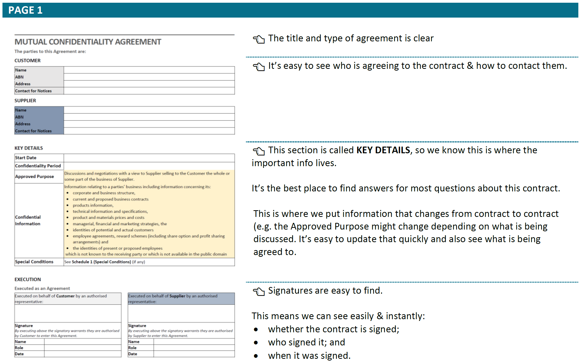This screenshot has height=364, width=588.
Task: Click the bold KEY DETAILS text in annotation
Action: coord(383,150)
